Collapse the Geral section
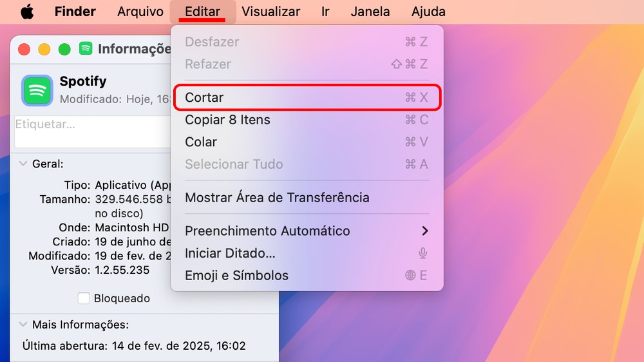The height and width of the screenshot is (362, 644). [23, 164]
